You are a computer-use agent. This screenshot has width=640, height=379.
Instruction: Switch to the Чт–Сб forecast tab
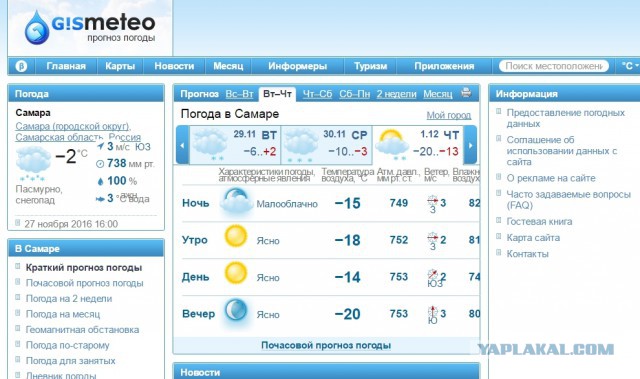coord(317,94)
